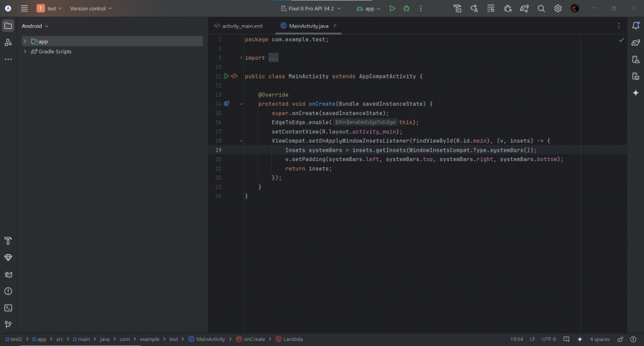This screenshot has height=346, width=644.
Task: Open the Problems tool window
Action: click(x=8, y=291)
